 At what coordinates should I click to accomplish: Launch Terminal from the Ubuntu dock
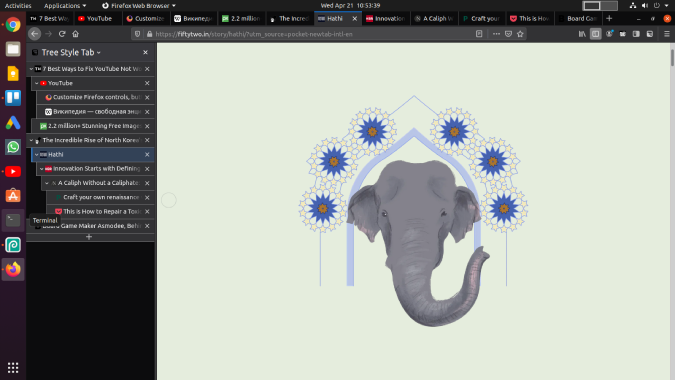[x=13, y=220]
